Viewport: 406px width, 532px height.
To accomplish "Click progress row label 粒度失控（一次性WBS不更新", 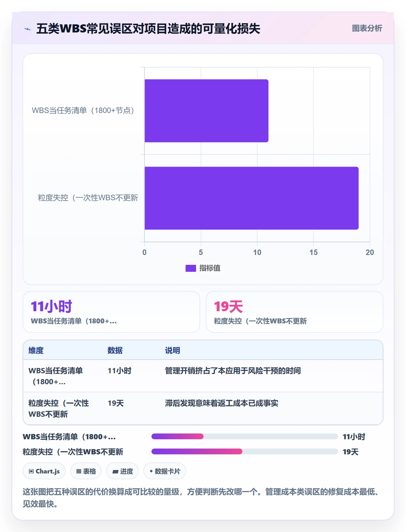I will click(73, 452).
